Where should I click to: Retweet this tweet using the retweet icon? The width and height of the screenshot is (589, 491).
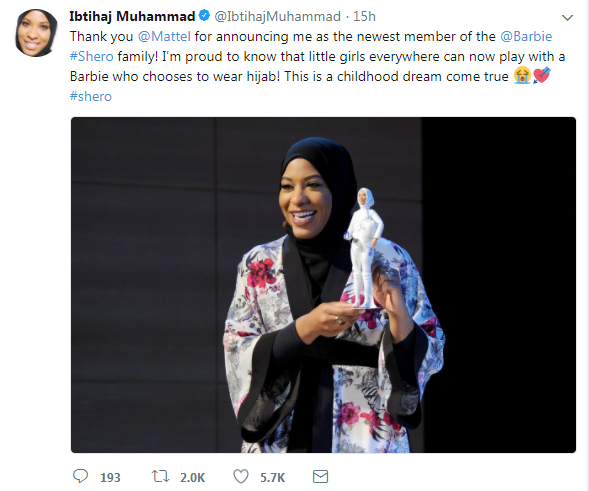click(x=160, y=476)
